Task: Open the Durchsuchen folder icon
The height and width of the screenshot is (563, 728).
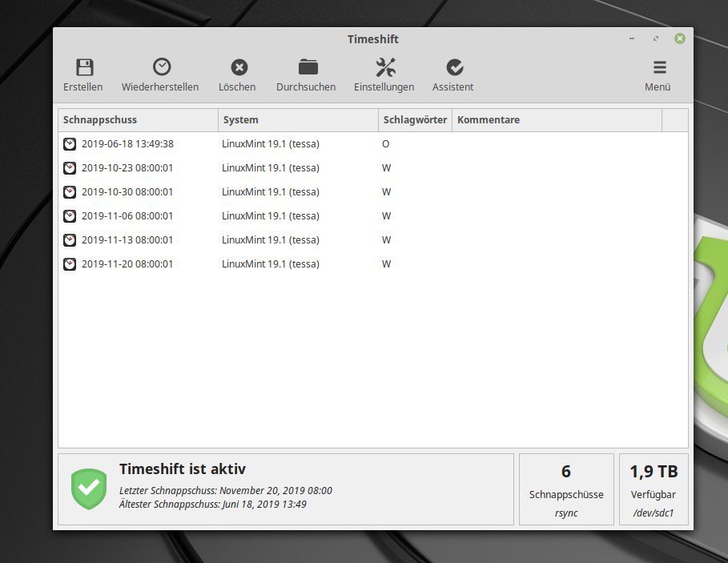Action: (x=308, y=67)
